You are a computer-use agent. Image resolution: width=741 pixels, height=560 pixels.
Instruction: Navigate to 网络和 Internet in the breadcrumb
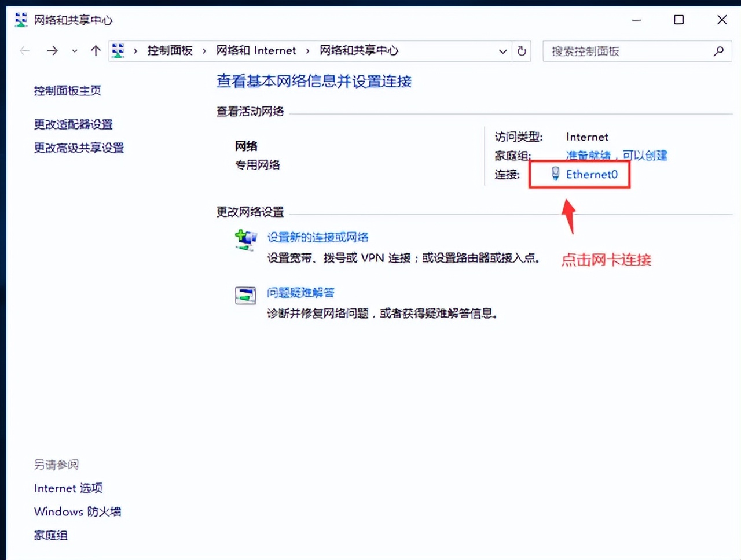[256, 50]
